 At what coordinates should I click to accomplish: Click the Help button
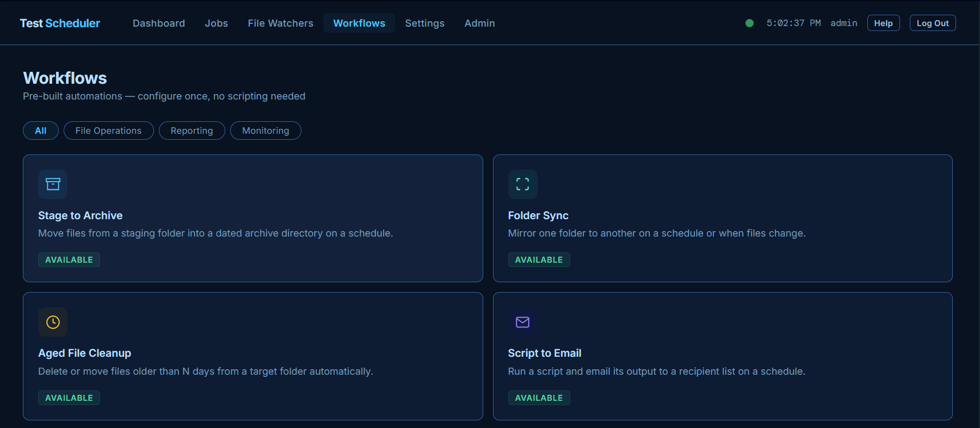click(883, 23)
